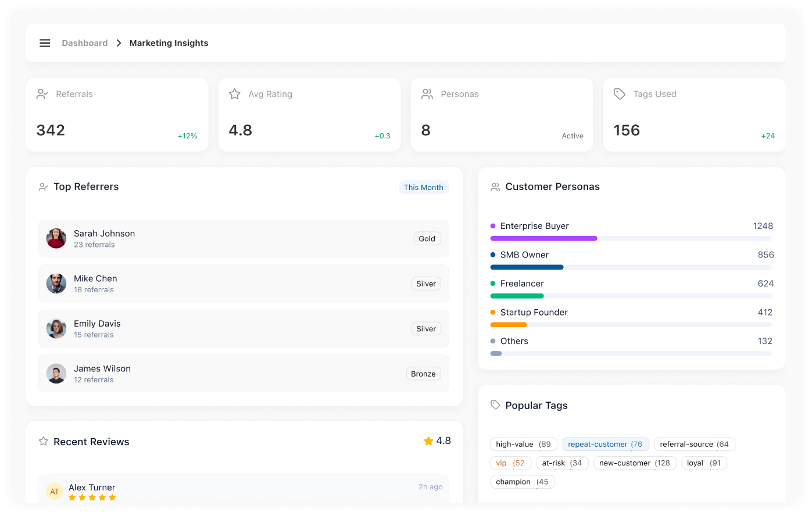Click the Personas card users icon
The image size is (812, 516).
pos(427,94)
